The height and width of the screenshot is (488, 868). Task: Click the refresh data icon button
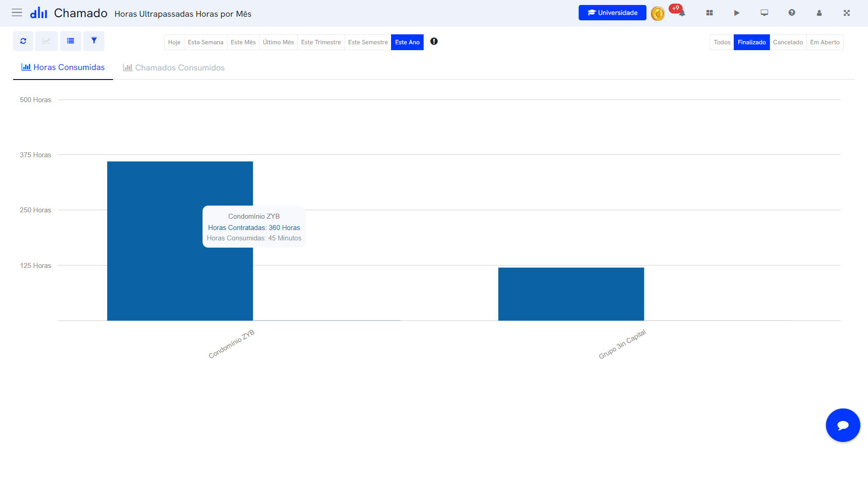[23, 41]
